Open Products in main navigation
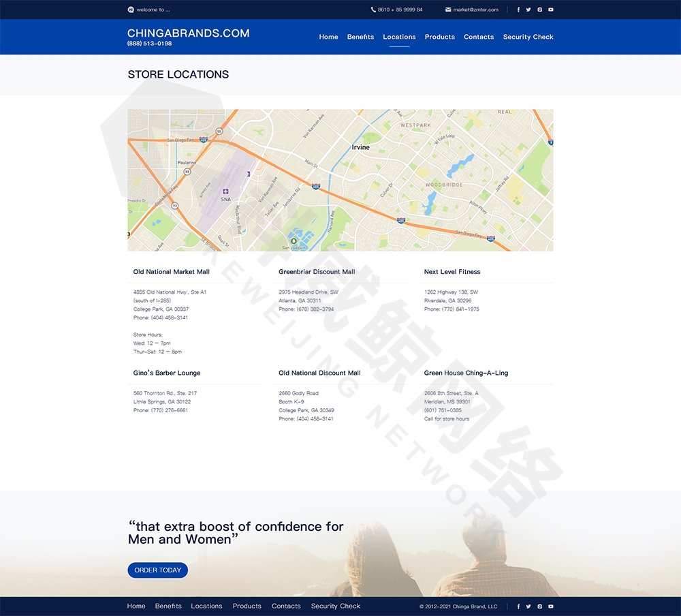 439,37
